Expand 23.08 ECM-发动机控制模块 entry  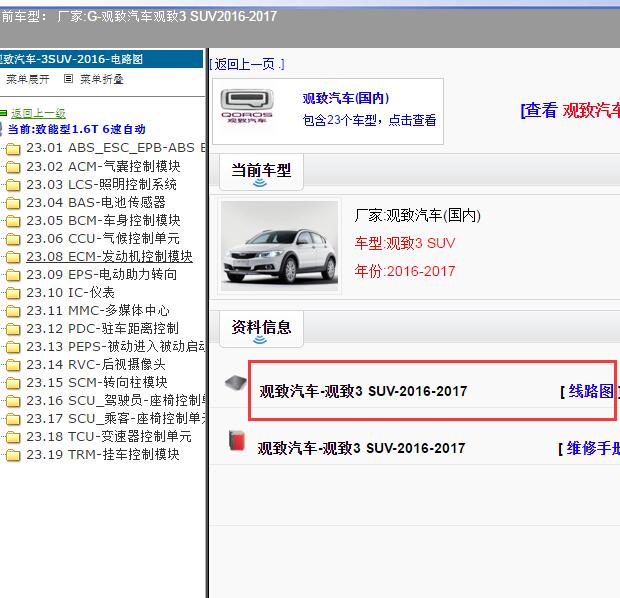109,256
